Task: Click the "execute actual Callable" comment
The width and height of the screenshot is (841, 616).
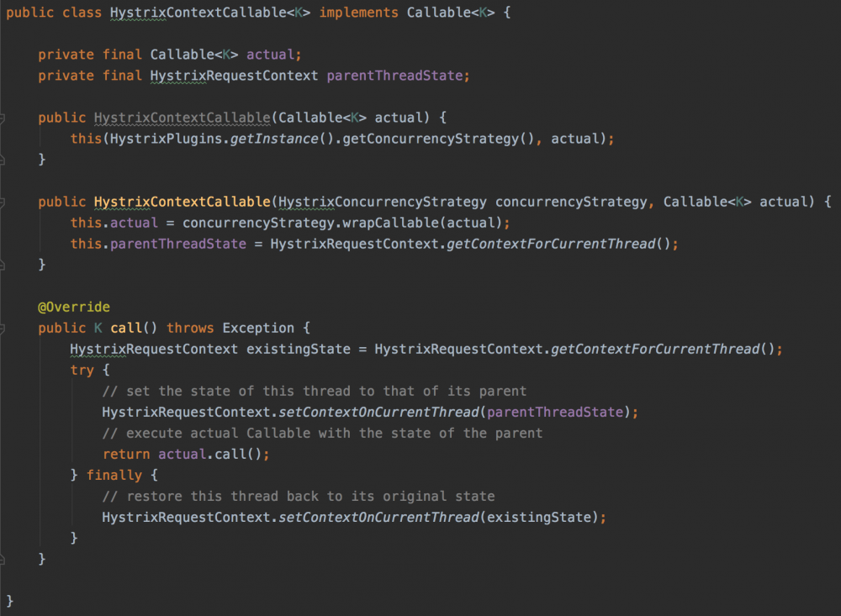Action: tap(322, 433)
